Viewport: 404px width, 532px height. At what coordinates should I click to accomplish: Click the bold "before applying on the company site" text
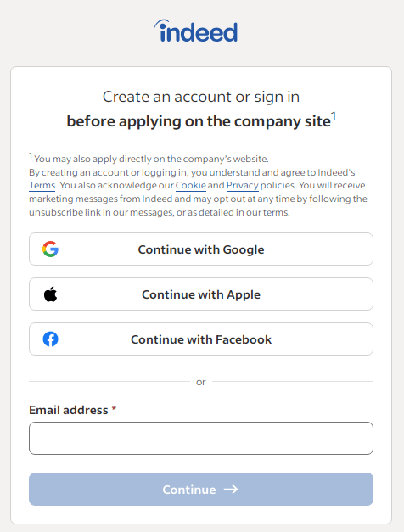199,121
